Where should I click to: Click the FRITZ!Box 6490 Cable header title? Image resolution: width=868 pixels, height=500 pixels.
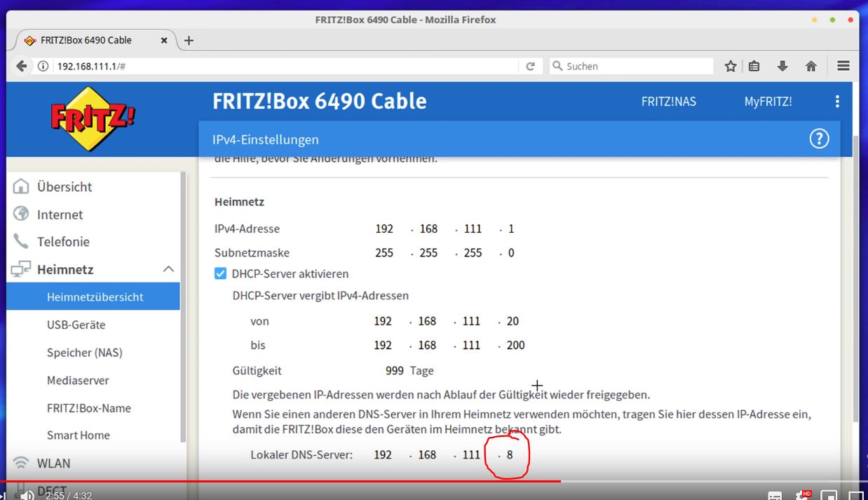(x=320, y=101)
